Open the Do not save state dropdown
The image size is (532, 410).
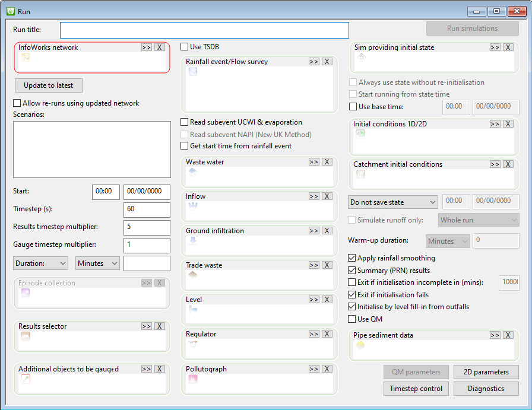393,202
